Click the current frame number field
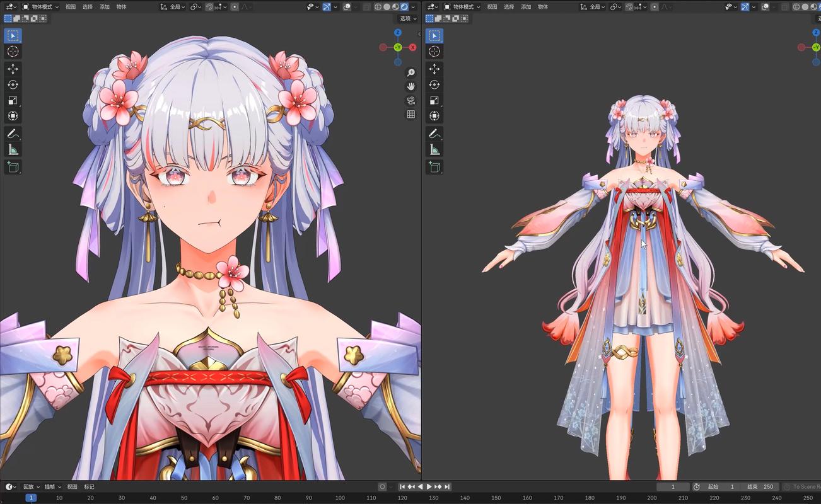 point(672,487)
